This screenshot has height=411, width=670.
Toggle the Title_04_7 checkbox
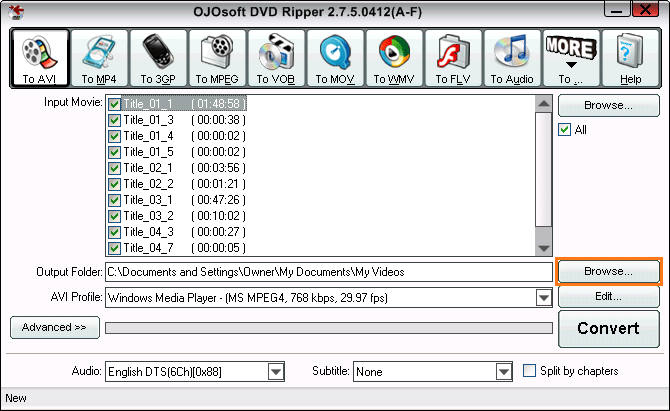click(x=114, y=248)
